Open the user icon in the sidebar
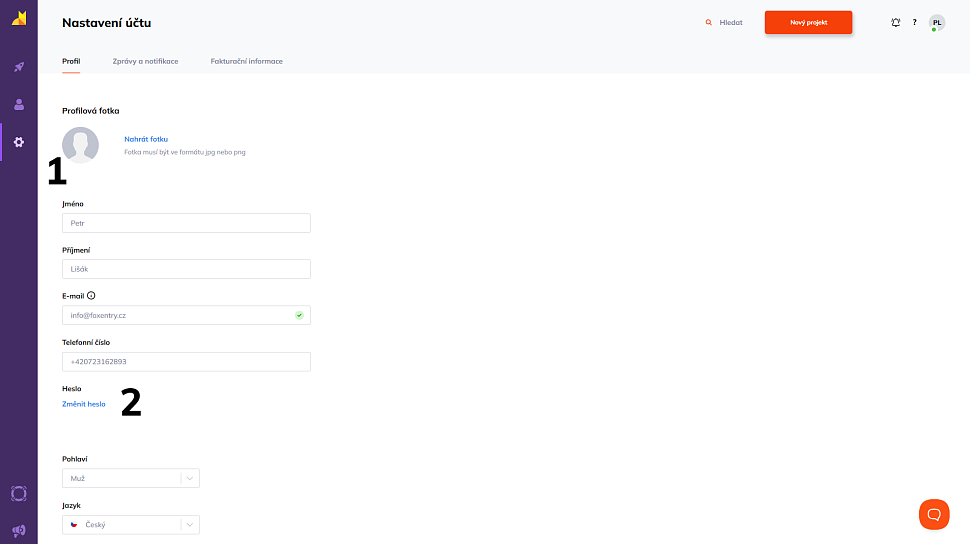 coord(18,104)
